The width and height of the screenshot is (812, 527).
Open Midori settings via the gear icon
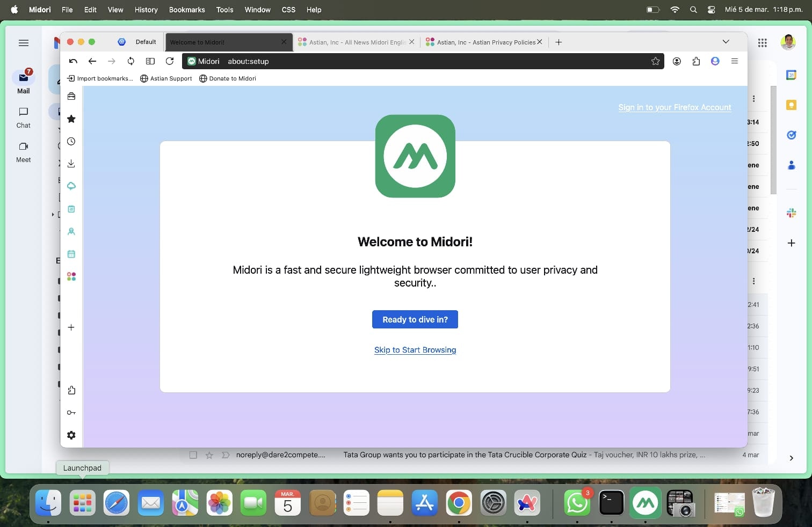click(71, 435)
